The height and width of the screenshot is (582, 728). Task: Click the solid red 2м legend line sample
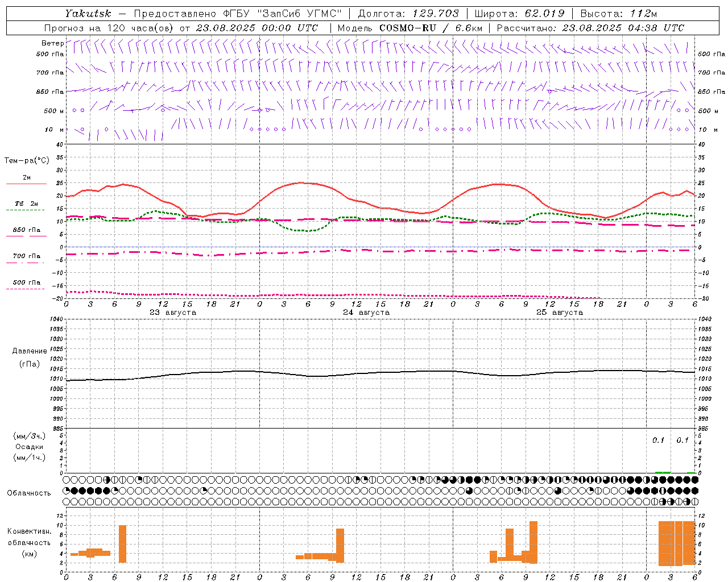pyautogui.click(x=26, y=184)
